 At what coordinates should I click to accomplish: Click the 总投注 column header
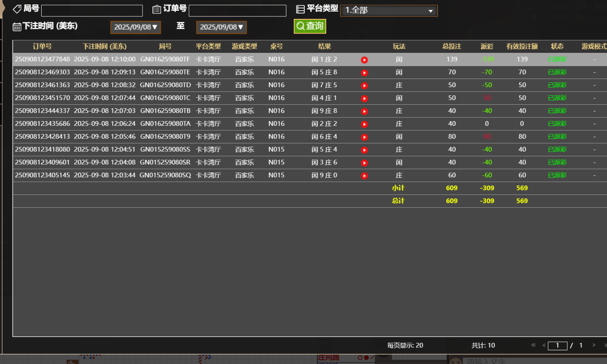pyautogui.click(x=452, y=46)
